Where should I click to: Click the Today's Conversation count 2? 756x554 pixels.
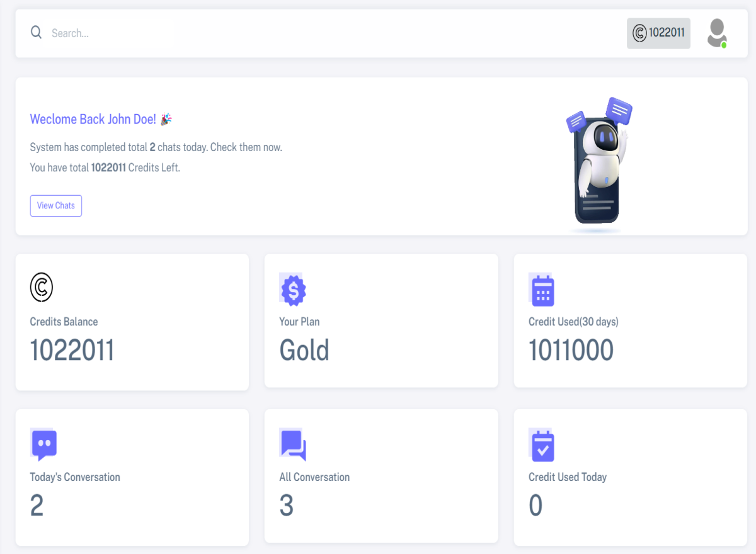point(37,506)
